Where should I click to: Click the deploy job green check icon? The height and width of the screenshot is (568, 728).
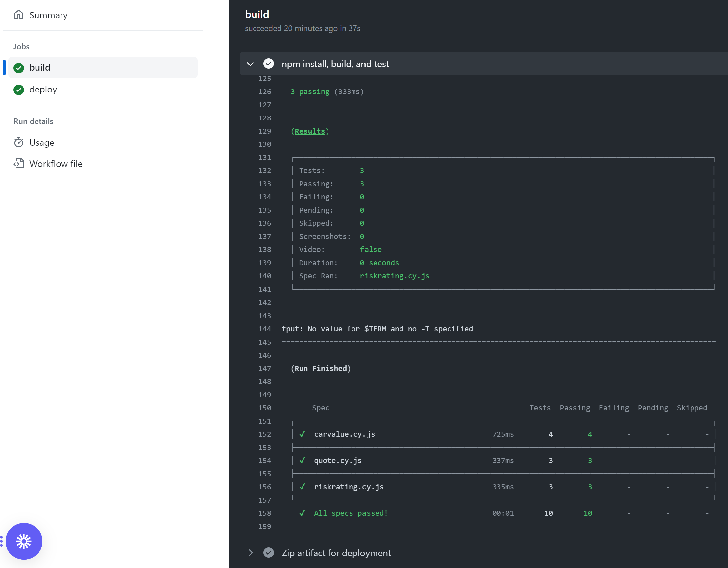pyautogui.click(x=19, y=90)
